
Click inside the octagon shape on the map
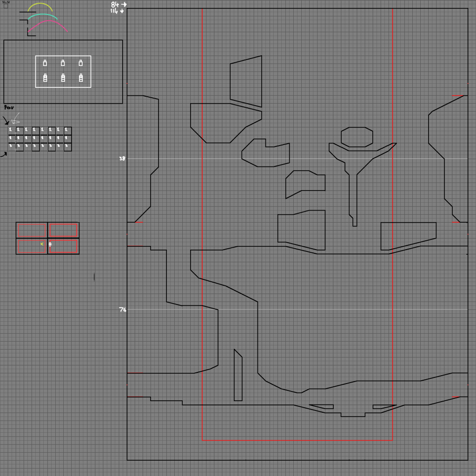pyautogui.click(x=357, y=137)
